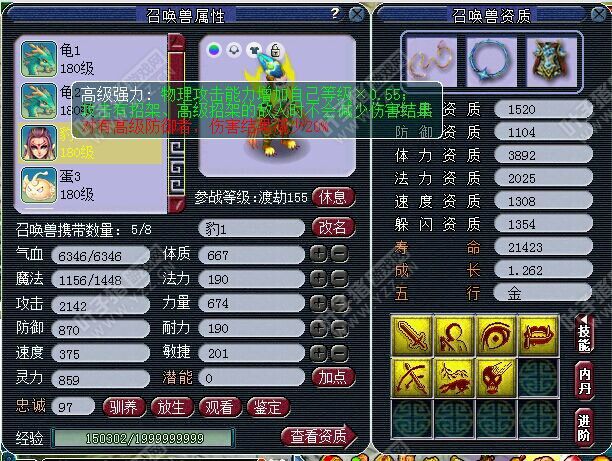Click the armor equipment slot

tap(551, 62)
